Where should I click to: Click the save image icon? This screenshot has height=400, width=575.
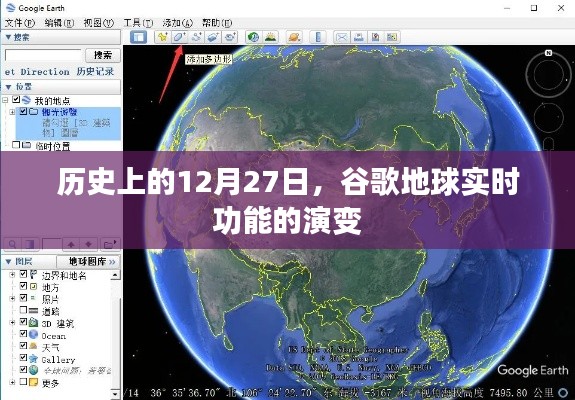click(x=375, y=37)
